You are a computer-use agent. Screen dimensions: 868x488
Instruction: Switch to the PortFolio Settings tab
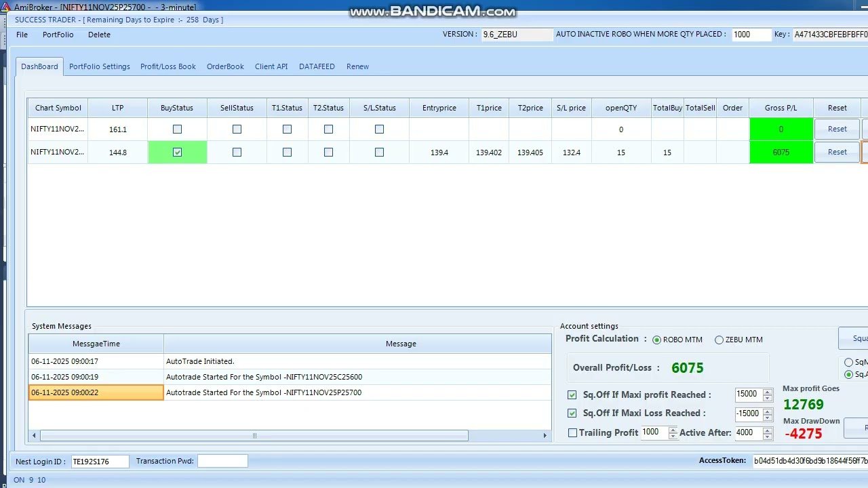100,66
